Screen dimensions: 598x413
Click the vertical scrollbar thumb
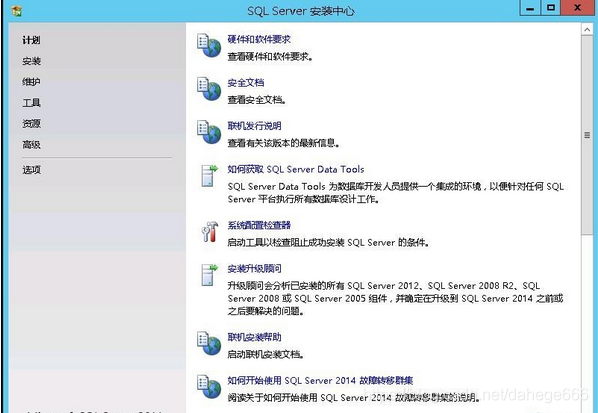(x=587, y=135)
